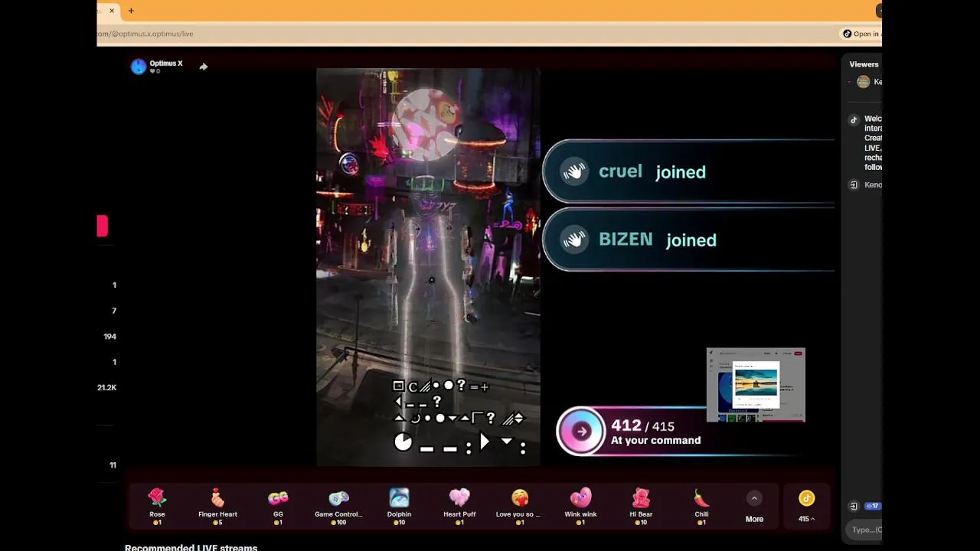This screenshot has width=980, height=551.
Task: Send the GG gift
Action: 278,506
